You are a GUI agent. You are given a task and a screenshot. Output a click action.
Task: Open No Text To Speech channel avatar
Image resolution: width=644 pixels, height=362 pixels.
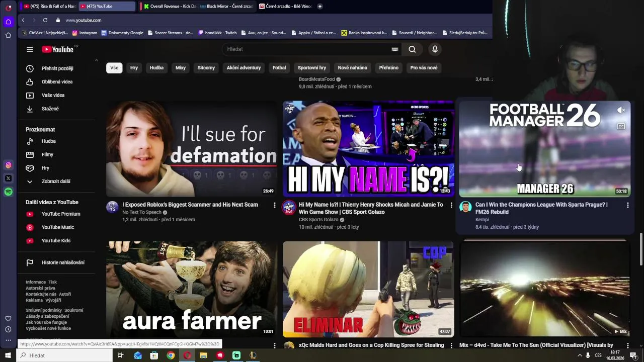pos(112,207)
